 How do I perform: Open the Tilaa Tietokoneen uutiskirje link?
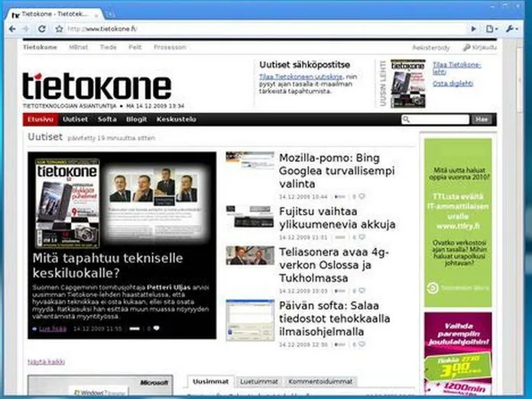click(x=301, y=76)
